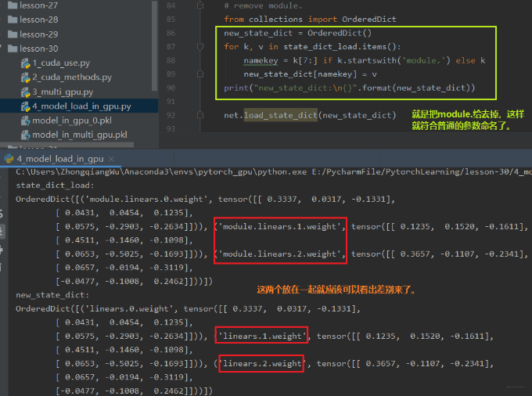Click the model_in_multi_gpu.pkl file icon
The height and width of the screenshot is (396, 532).
(x=26, y=135)
